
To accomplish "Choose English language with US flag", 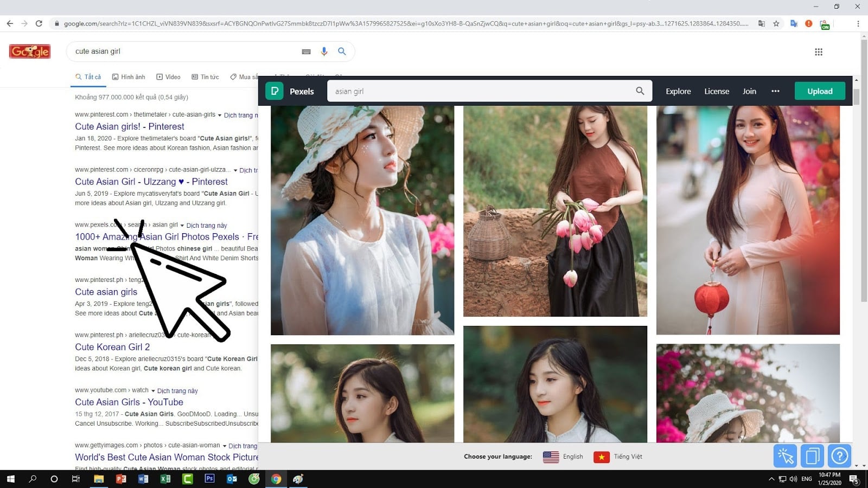I will coord(563,457).
